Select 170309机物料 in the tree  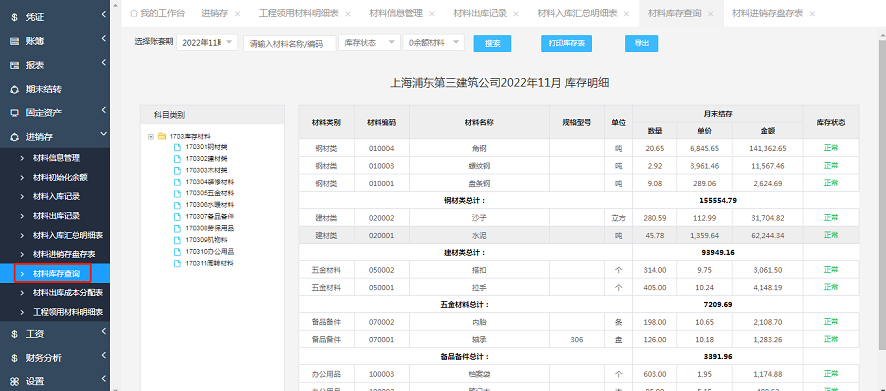point(206,240)
